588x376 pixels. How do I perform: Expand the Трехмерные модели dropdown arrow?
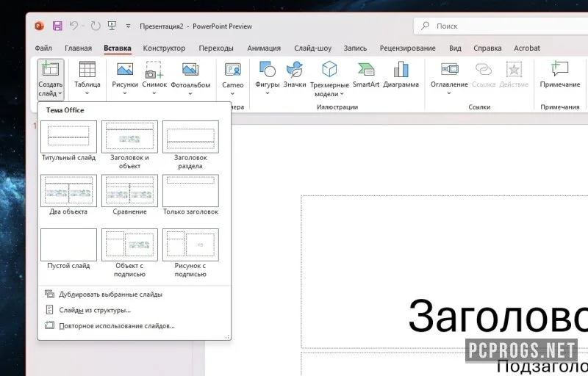click(x=342, y=94)
